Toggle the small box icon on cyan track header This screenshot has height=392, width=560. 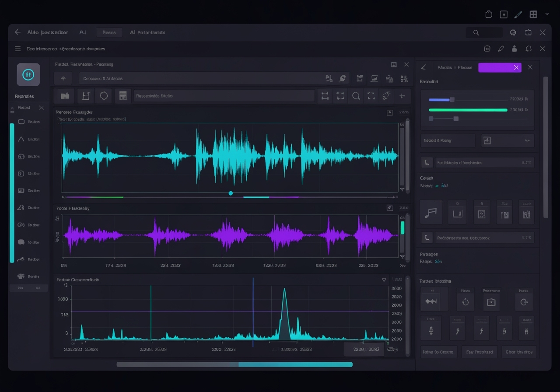[x=390, y=112]
